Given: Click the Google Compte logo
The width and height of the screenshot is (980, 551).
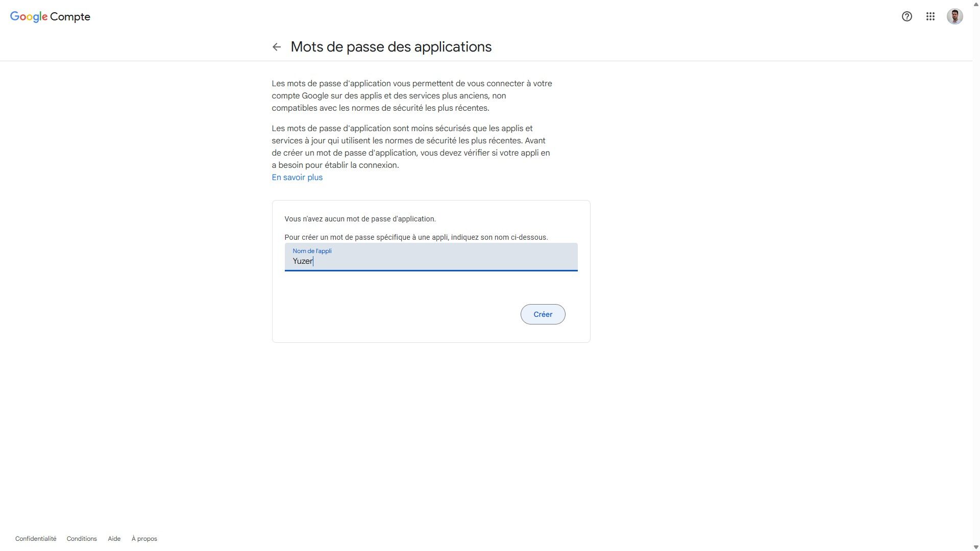Looking at the screenshot, I should click(50, 17).
